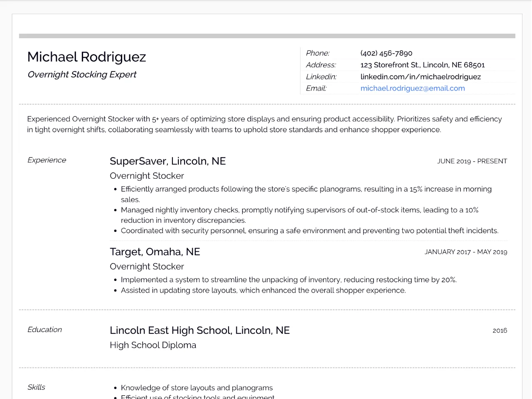
Task: Click the bullet about updating store layouts
Action: click(x=263, y=290)
